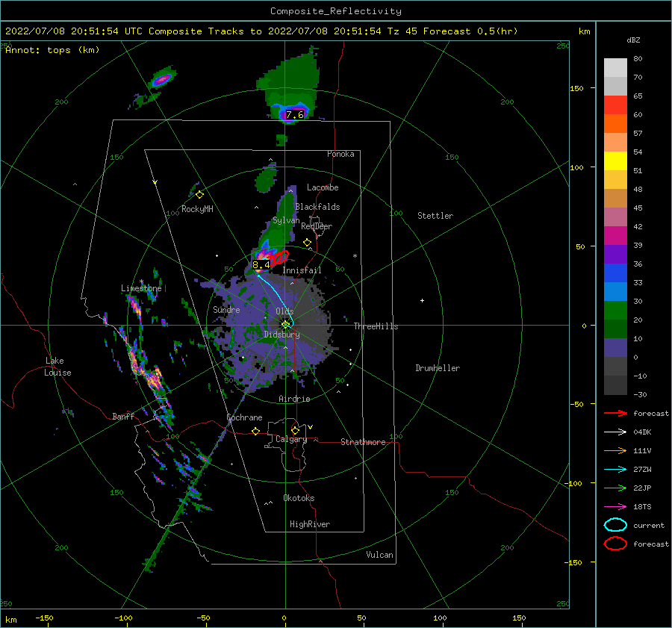Click the radar-center diamond near Didsbury
This screenshot has width=672, height=628.
285,325
